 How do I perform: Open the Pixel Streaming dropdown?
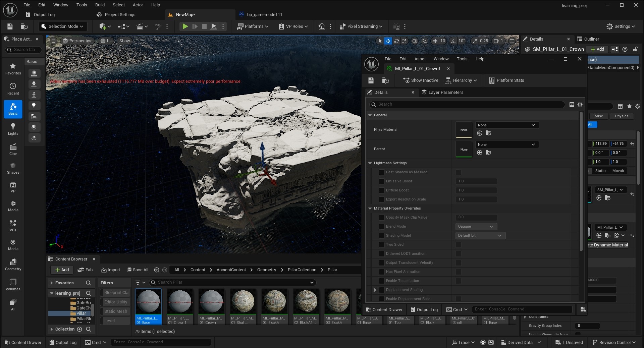pyautogui.click(x=361, y=26)
